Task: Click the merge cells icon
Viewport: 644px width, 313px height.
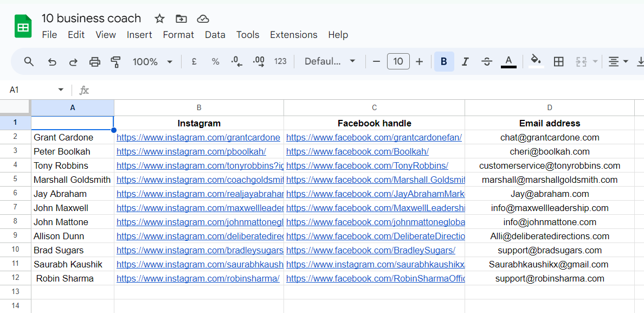Action: [x=581, y=62]
